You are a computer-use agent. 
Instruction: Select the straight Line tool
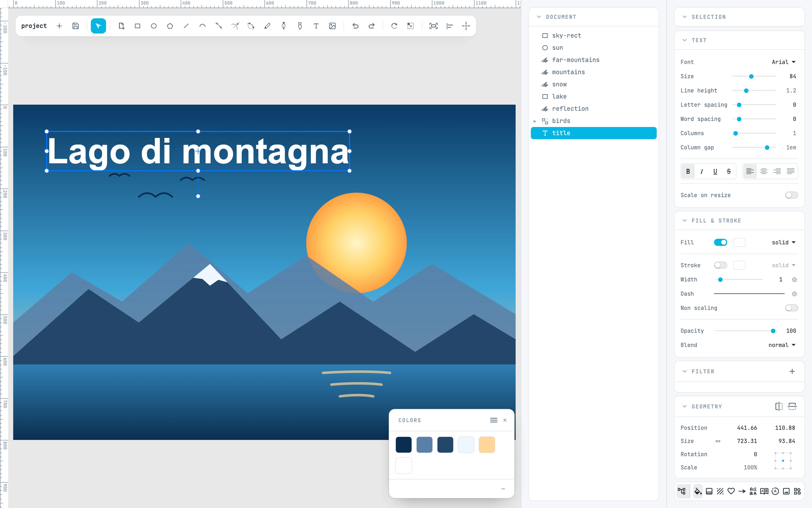tap(186, 26)
